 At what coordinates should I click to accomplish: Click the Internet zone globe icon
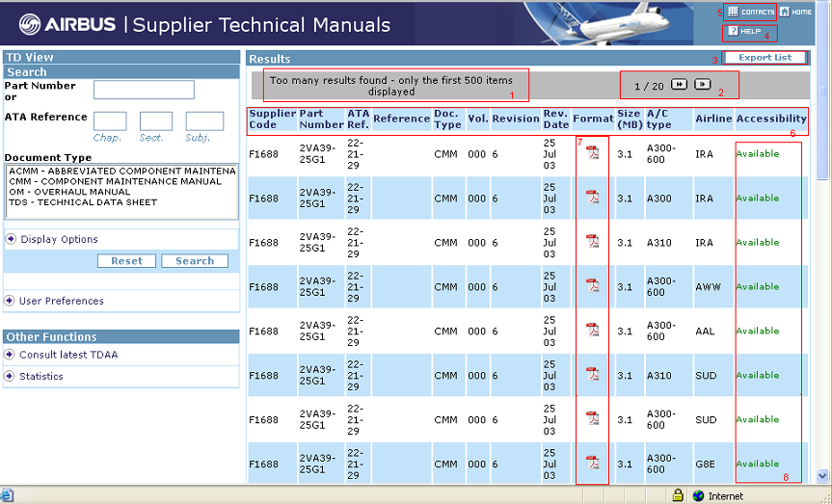coord(698,496)
